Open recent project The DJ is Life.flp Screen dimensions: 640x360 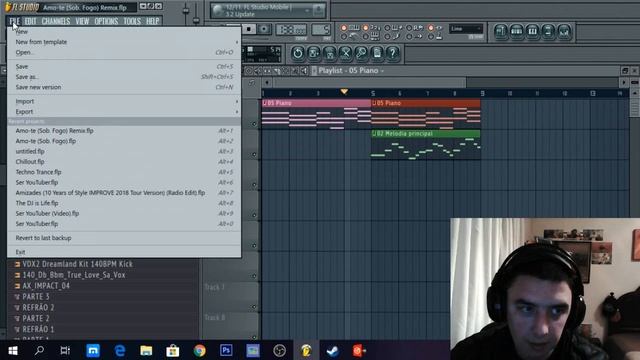click(x=124, y=203)
